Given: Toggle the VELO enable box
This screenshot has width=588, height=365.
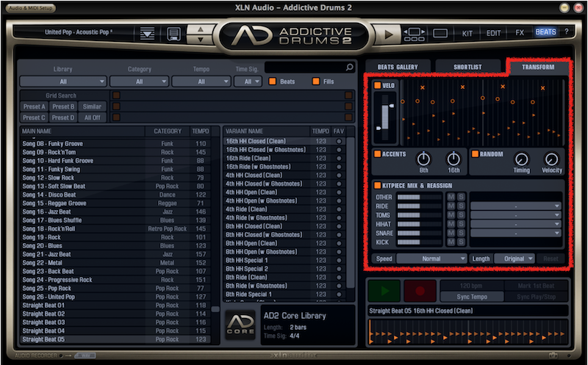Looking at the screenshot, I should click(377, 85).
